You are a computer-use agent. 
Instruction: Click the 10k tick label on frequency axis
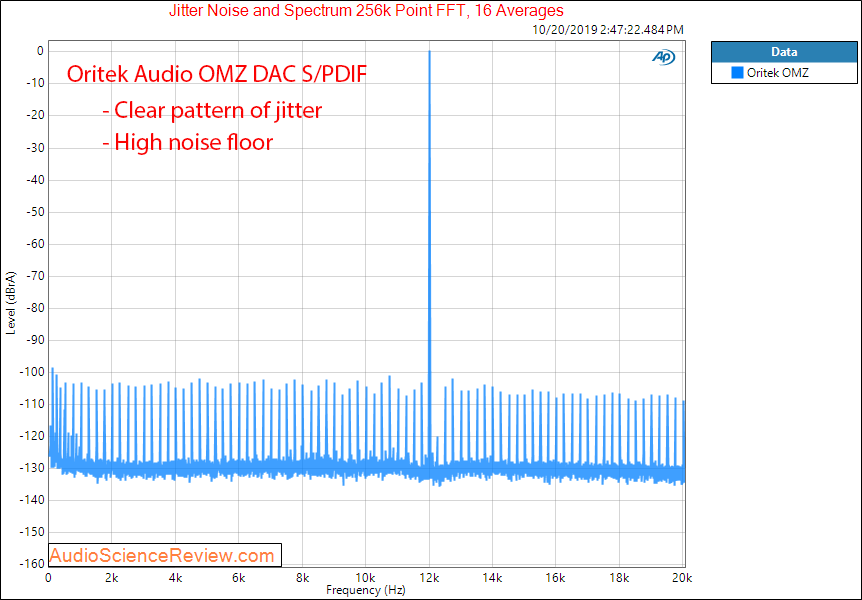point(366,578)
